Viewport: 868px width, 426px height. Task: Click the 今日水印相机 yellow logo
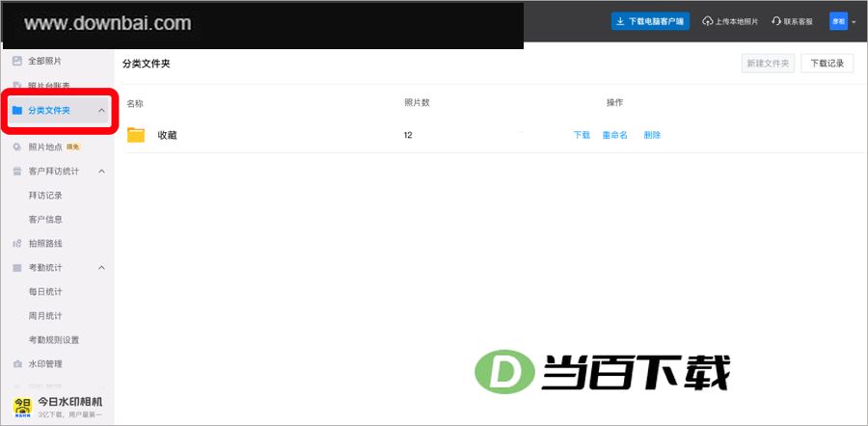tap(22, 407)
